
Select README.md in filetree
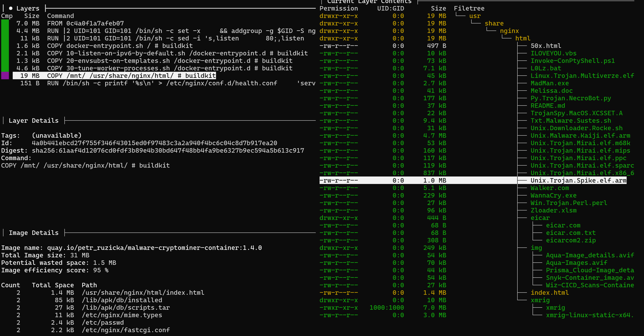(548, 106)
